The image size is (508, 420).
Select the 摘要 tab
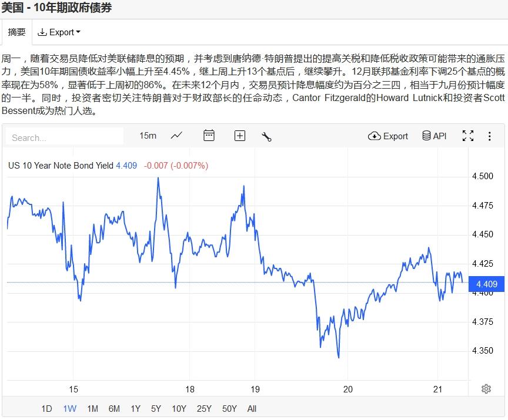pos(16,32)
